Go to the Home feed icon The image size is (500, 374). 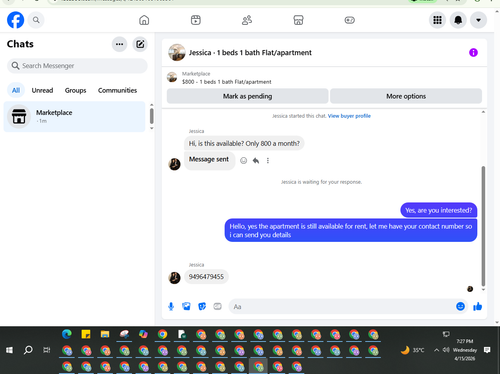point(144,20)
